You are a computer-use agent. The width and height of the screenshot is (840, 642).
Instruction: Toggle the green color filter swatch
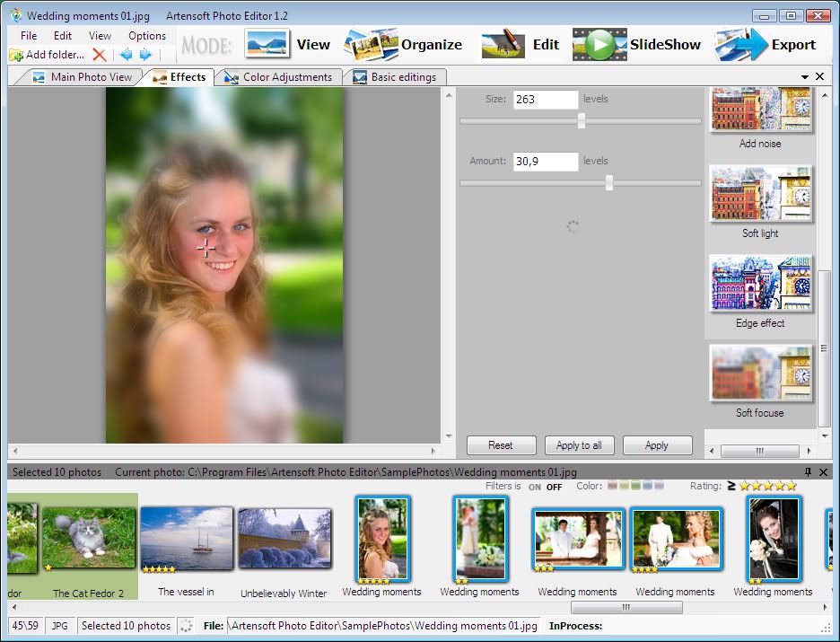(636, 486)
